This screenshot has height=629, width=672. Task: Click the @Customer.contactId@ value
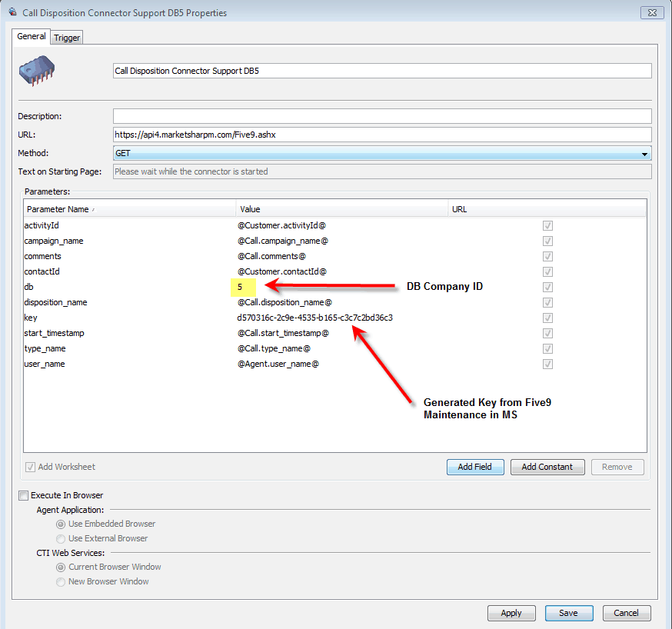click(282, 271)
